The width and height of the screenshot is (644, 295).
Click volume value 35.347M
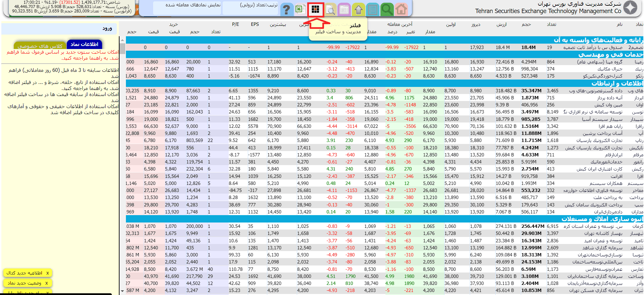pos(531,91)
